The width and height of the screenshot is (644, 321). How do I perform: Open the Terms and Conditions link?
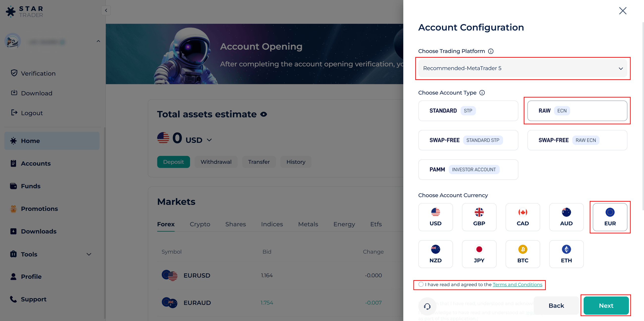pos(518,284)
